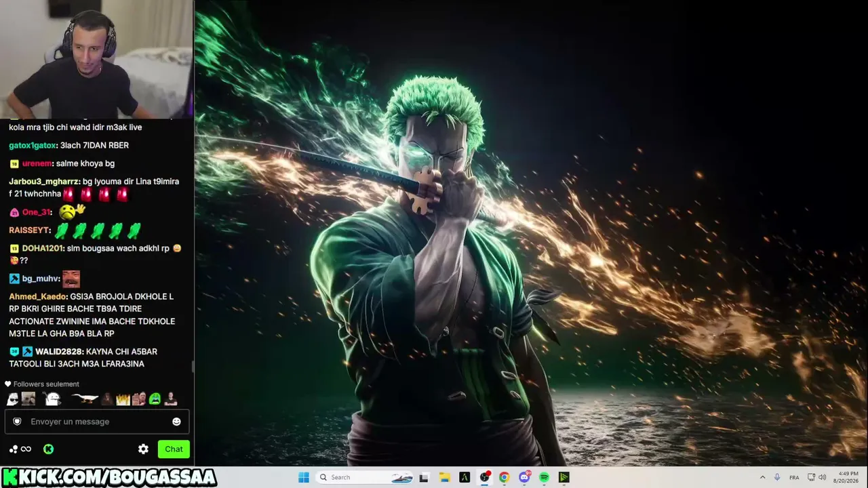Send message with the green Chat button
The width and height of the screenshot is (868, 488).
[x=174, y=449]
